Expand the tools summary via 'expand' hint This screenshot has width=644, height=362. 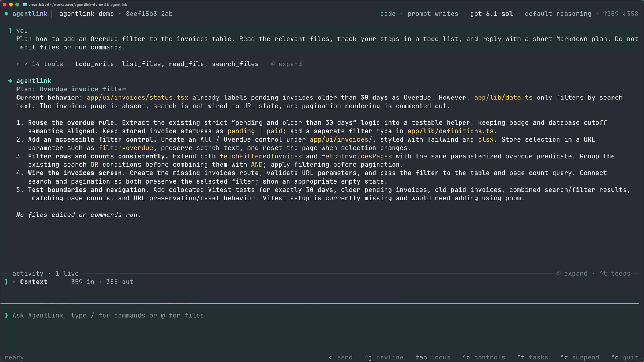click(x=290, y=64)
